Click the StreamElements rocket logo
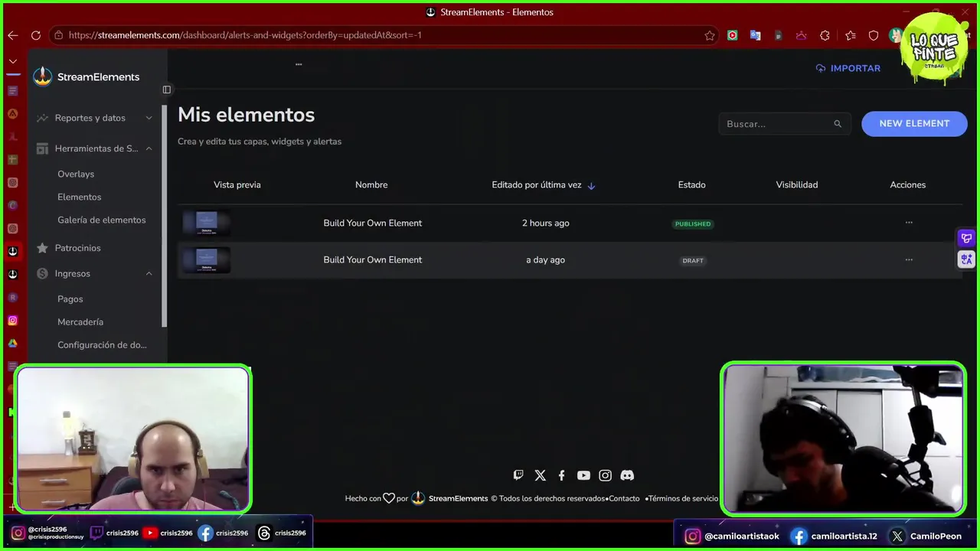This screenshot has width=980, height=551. [x=43, y=77]
